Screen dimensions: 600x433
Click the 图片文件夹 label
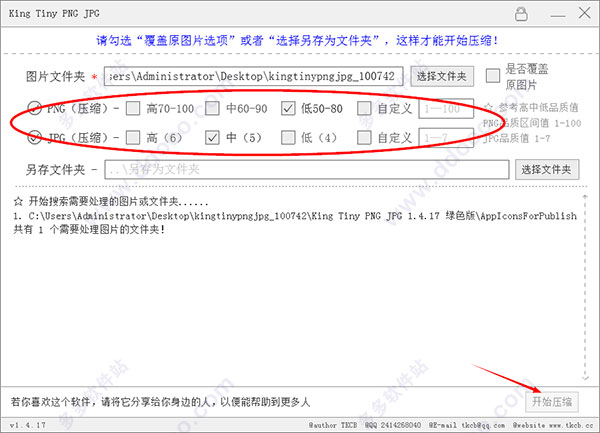tap(55, 77)
